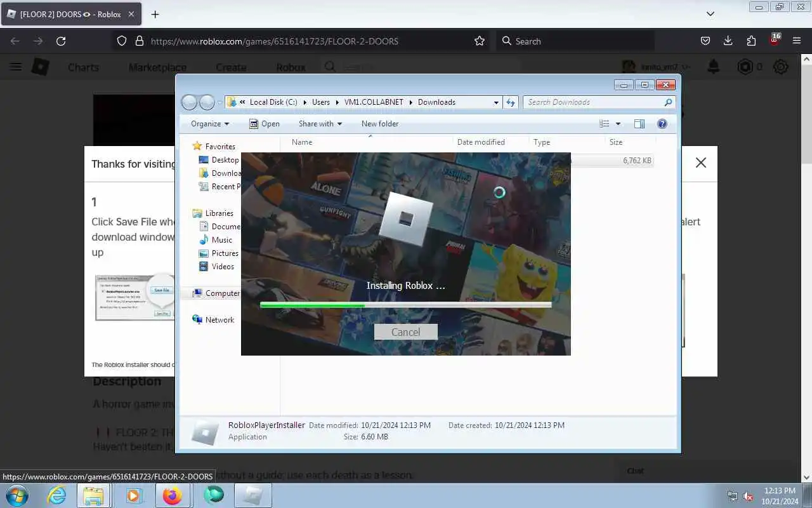Expand the view options dropdown arrow
The image size is (812, 508).
(618, 124)
